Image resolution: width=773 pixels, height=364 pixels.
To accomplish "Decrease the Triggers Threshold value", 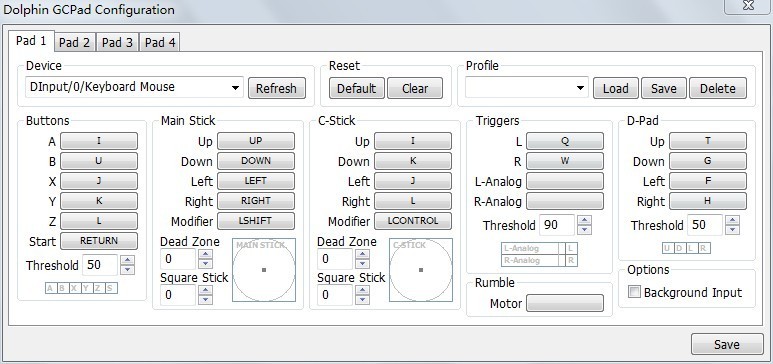I will (x=585, y=230).
